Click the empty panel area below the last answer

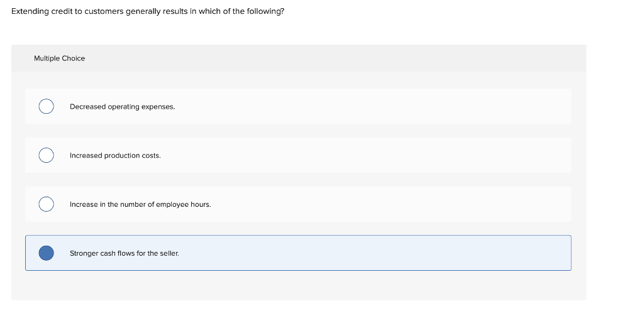pyautogui.click(x=298, y=286)
